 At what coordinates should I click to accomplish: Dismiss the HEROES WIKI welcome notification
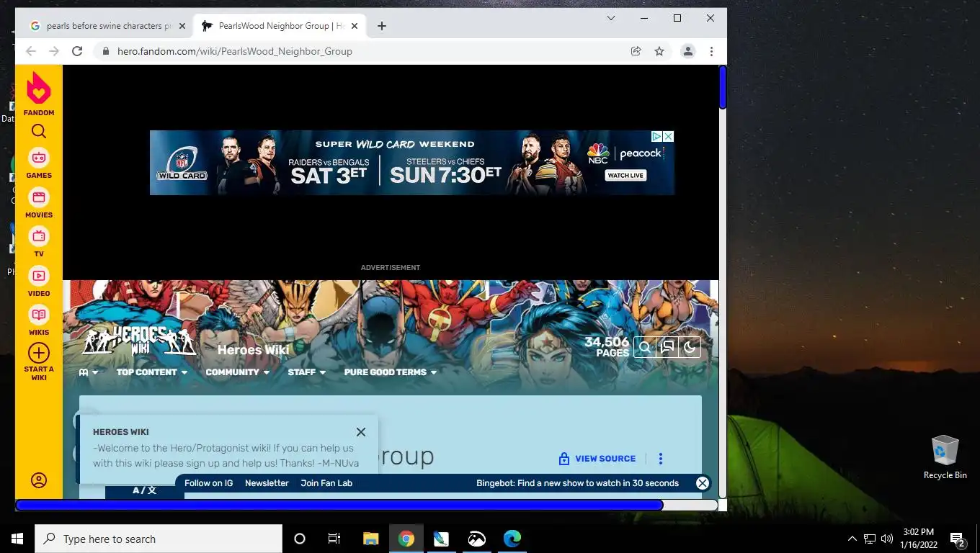click(361, 432)
